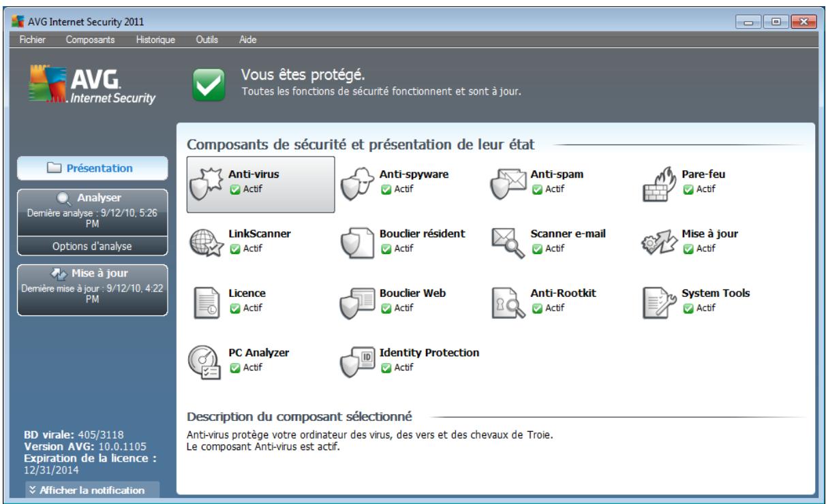Screen dimensions: 826x504
Task: Select the Scanner e-mail label text
Action: point(568,234)
